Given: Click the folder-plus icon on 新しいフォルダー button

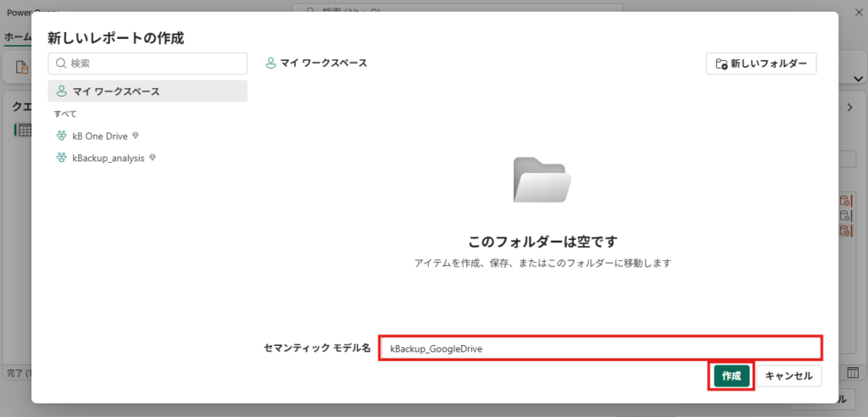Looking at the screenshot, I should [721, 64].
